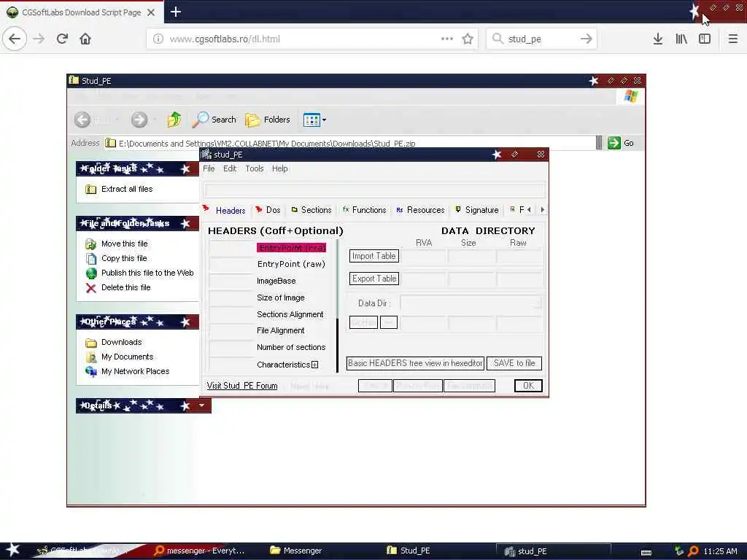Expand the Details panel
Image resolution: width=747 pixels, height=560 pixels.
[x=201, y=405]
